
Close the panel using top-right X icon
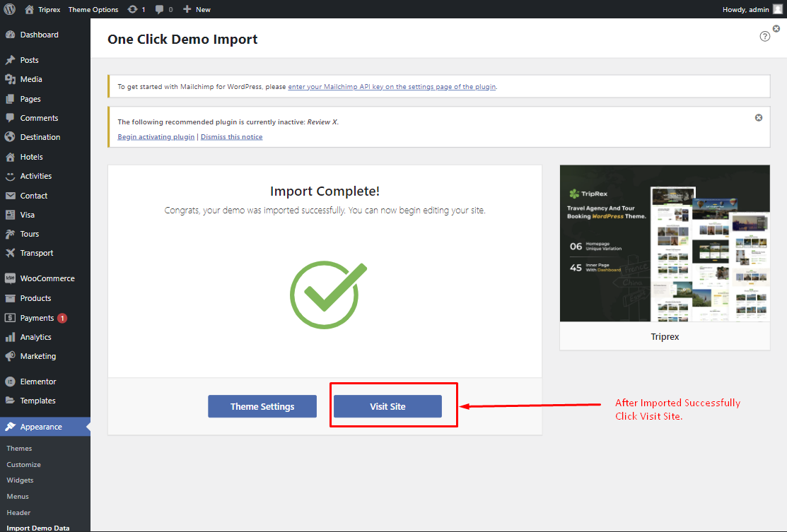[x=776, y=28]
